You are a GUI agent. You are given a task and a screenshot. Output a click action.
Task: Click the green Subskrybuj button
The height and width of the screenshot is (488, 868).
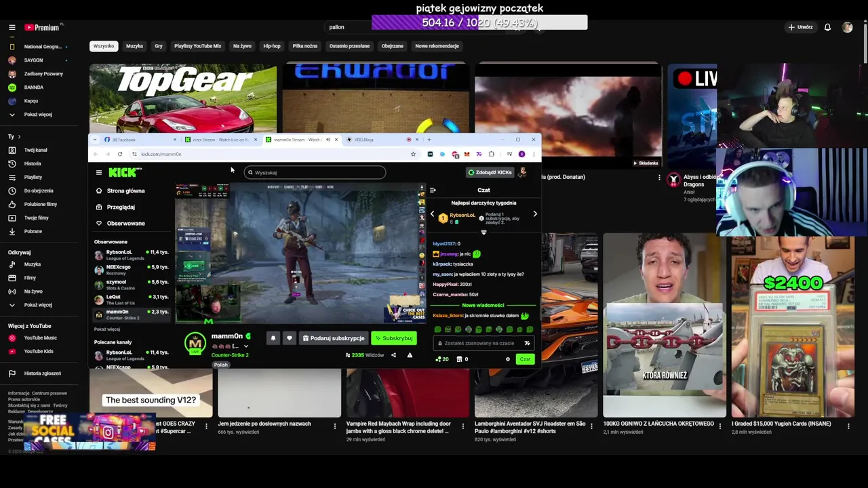394,338
